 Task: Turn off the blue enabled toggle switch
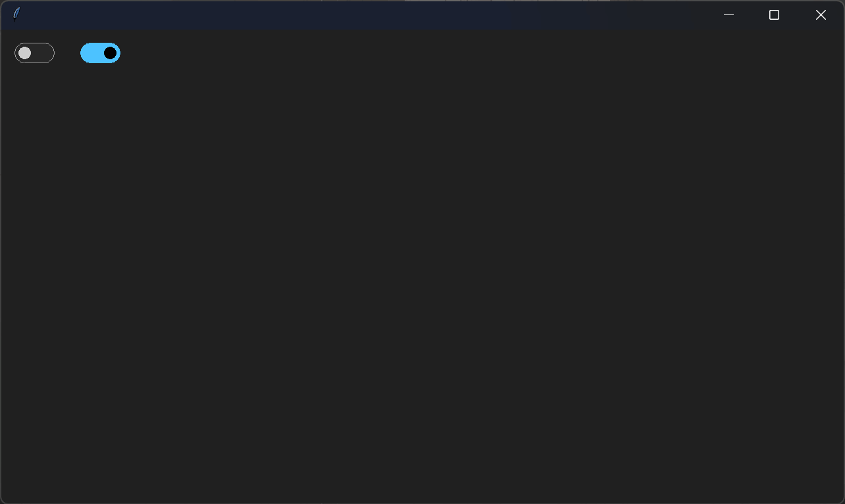(100, 53)
